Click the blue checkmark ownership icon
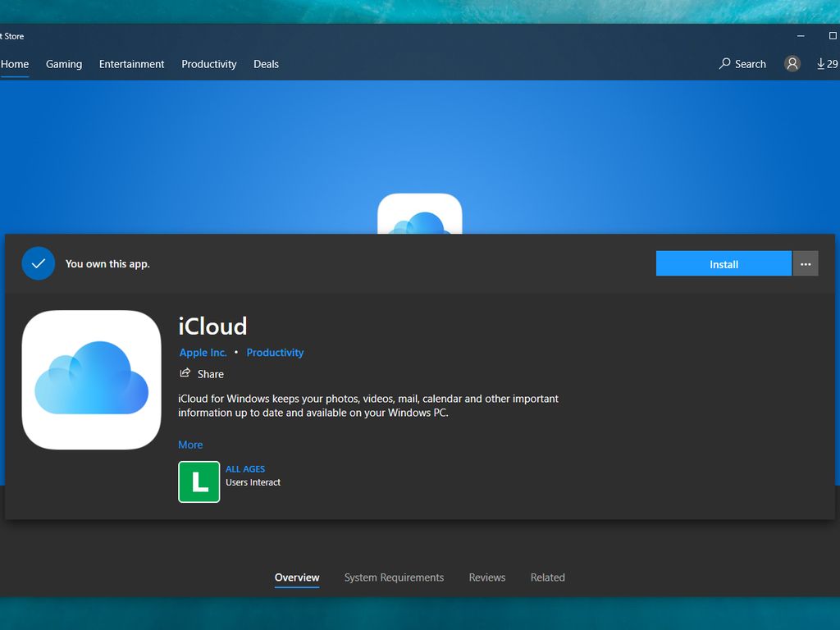The width and height of the screenshot is (840, 630). coord(39,263)
